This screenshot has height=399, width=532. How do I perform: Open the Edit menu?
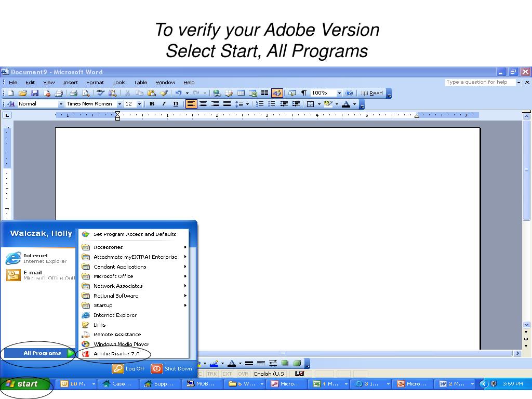pyautogui.click(x=30, y=83)
